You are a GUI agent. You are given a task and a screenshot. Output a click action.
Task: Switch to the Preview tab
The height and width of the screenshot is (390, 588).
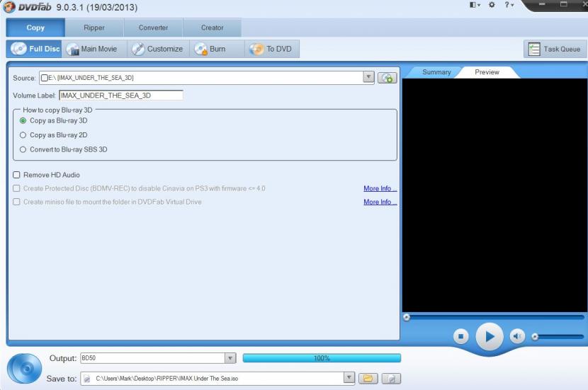click(x=487, y=72)
